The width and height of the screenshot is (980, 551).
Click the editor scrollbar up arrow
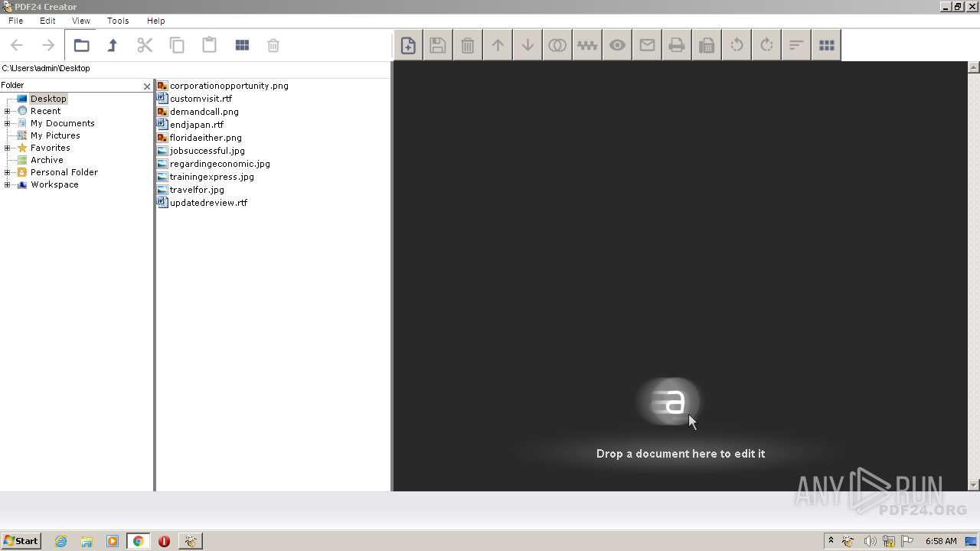974,67
